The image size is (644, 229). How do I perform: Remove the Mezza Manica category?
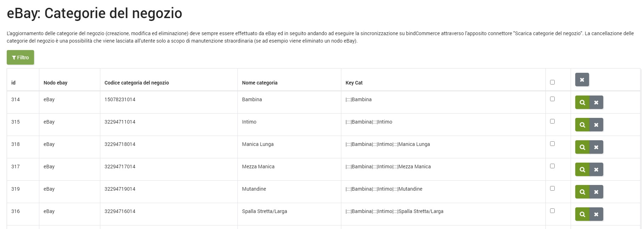[596, 169]
